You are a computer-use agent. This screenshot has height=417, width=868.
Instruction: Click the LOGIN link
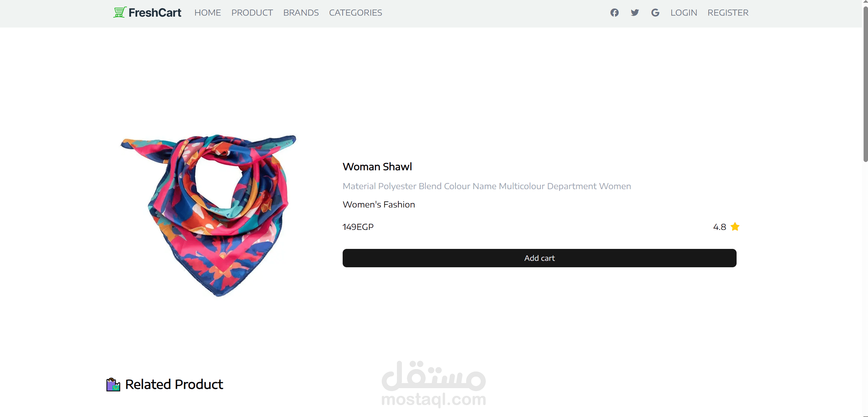(684, 13)
